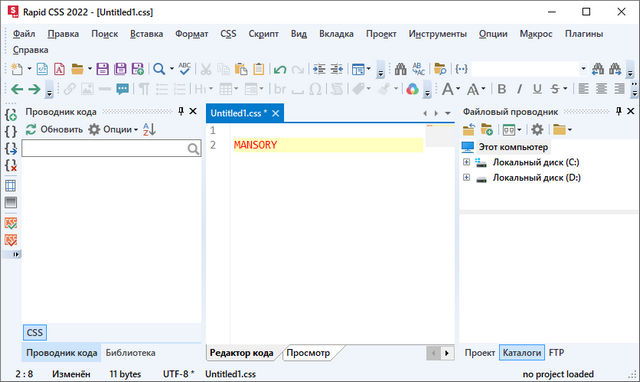
Task: Expand Локальный диск (C:) tree node
Action: [466, 162]
